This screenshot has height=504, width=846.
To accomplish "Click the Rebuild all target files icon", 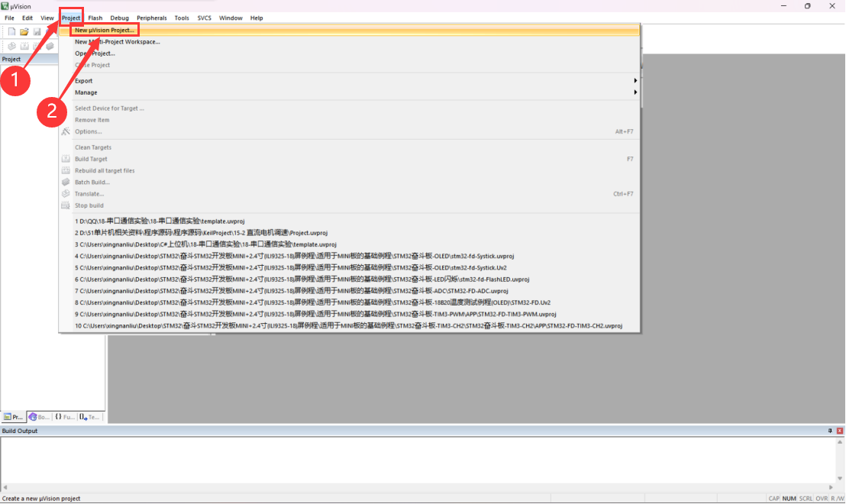I will pyautogui.click(x=66, y=170).
